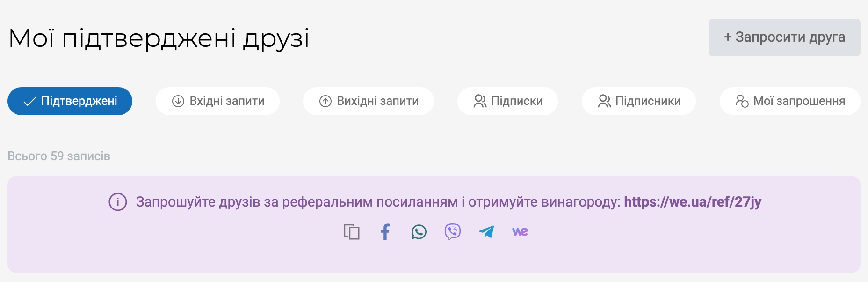Click the checkmark icon on the Підтверджені tab

tap(29, 101)
